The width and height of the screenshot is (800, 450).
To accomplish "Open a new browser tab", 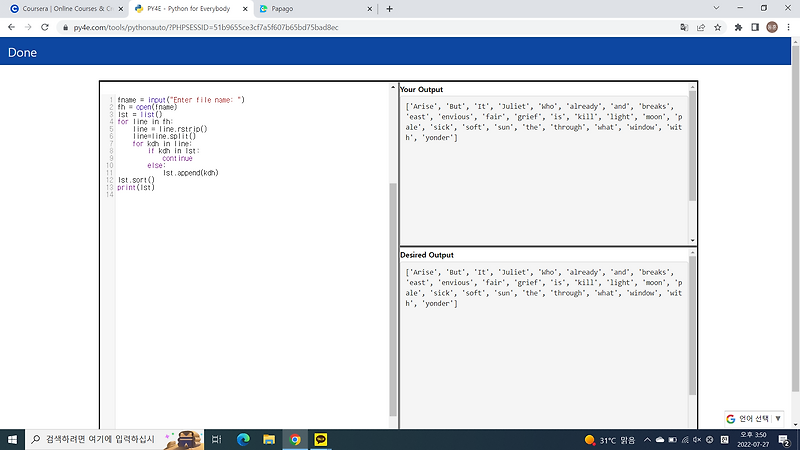I will point(389,9).
